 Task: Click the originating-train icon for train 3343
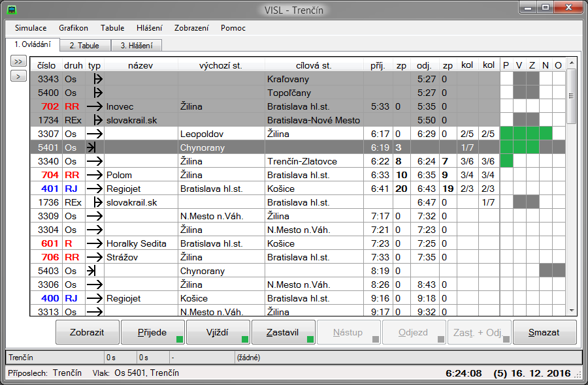[96, 78]
